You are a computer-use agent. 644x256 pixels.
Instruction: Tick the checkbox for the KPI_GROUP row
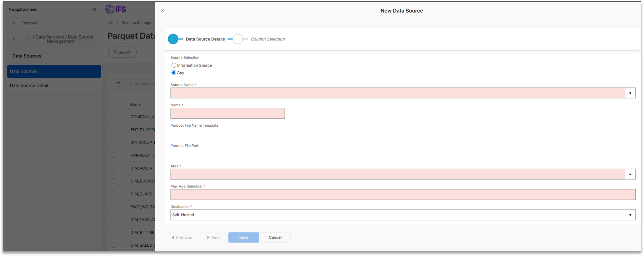click(x=113, y=143)
